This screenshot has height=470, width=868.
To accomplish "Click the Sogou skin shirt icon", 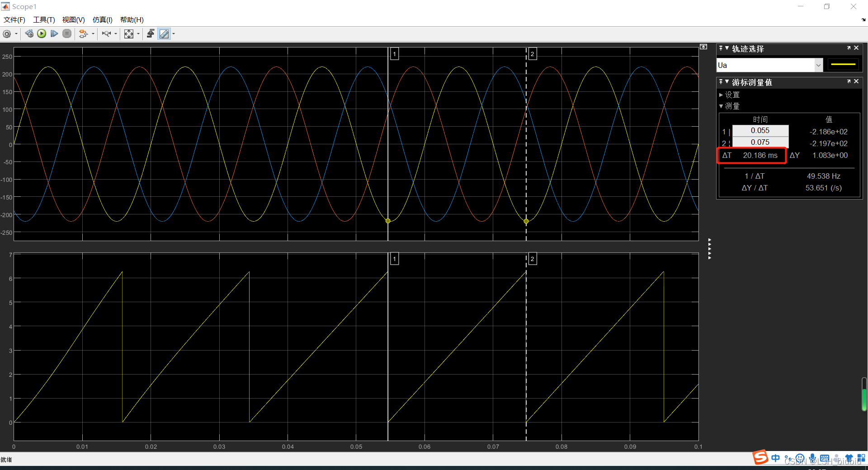I will coord(849,458).
